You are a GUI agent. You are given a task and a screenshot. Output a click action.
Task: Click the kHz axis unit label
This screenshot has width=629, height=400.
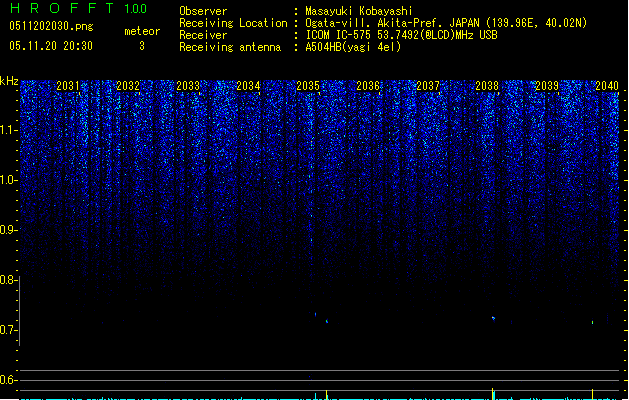tap(9, 81)
